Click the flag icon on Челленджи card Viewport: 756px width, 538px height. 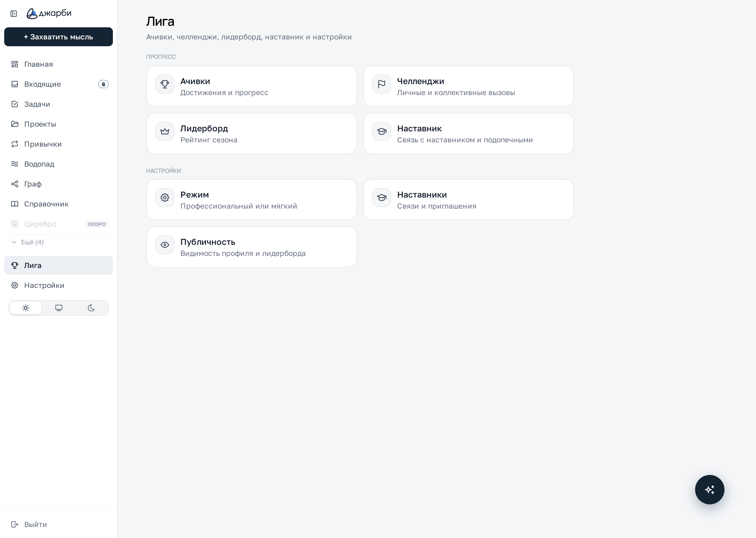point(381,84)
